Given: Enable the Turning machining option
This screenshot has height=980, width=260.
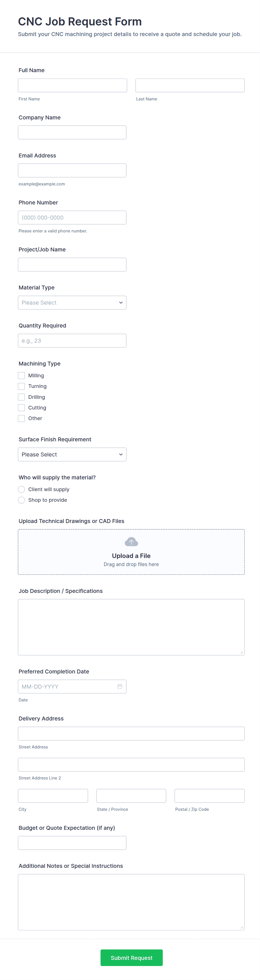Looking at the screenshot, I should [22, 386].
